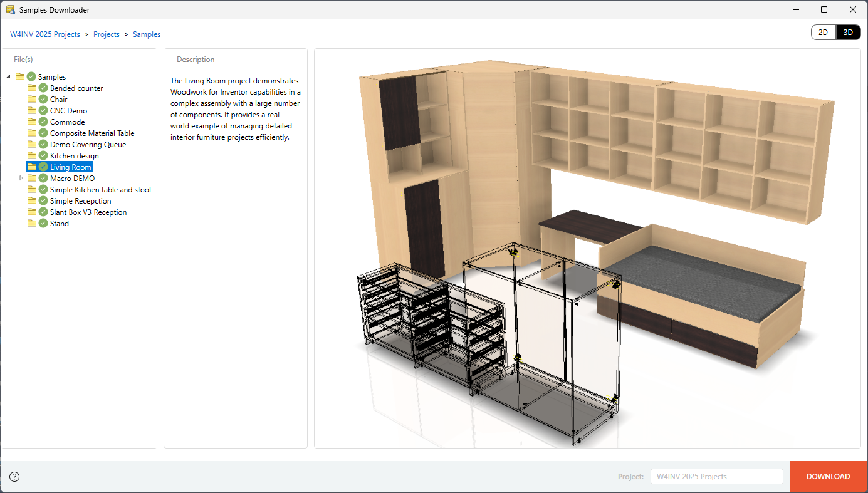Screen dimensions: 868x493
Task: Click the File(s) panel header
Action: (x=23, y=60)
